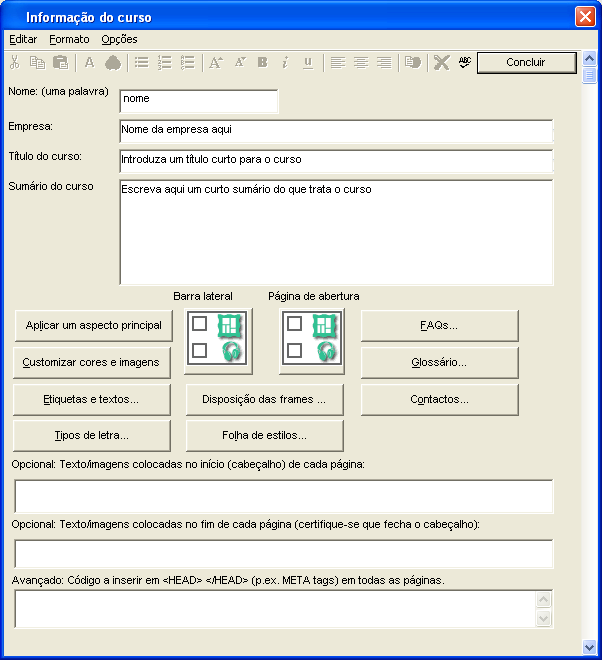
Task: Click the Paste clipboard icon
Action: [61, 62]
